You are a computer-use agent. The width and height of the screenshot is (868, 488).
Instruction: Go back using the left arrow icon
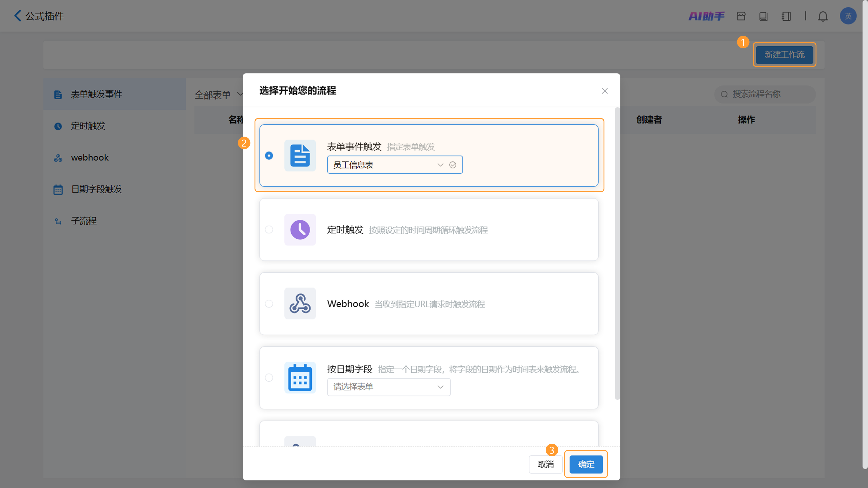pos(18,16)
